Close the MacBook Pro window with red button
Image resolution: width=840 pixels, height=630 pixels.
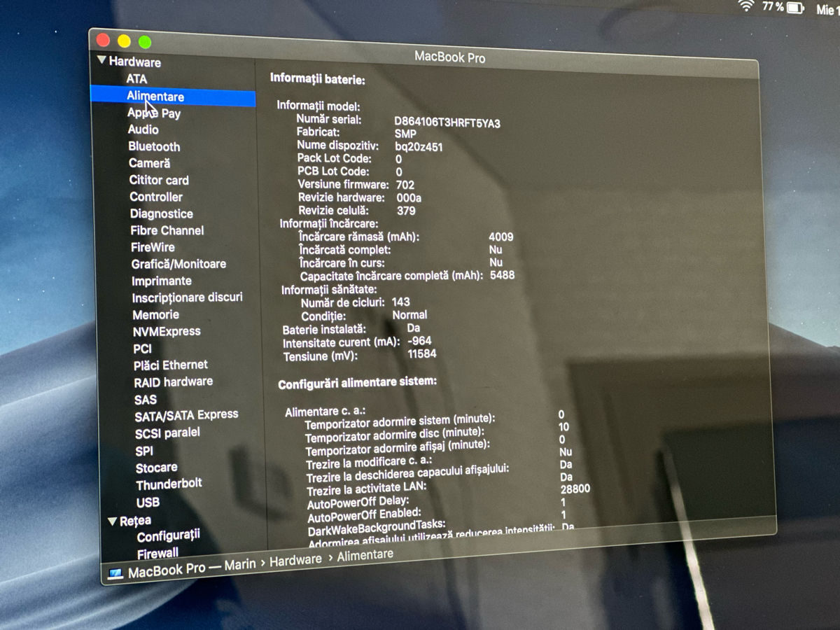[104, 41]
